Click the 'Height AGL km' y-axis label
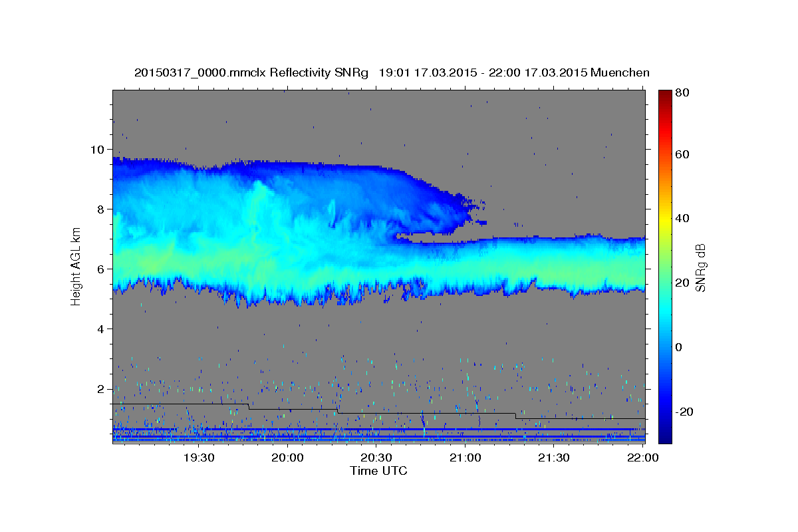798x532 pixels. (x=76, y=267)
